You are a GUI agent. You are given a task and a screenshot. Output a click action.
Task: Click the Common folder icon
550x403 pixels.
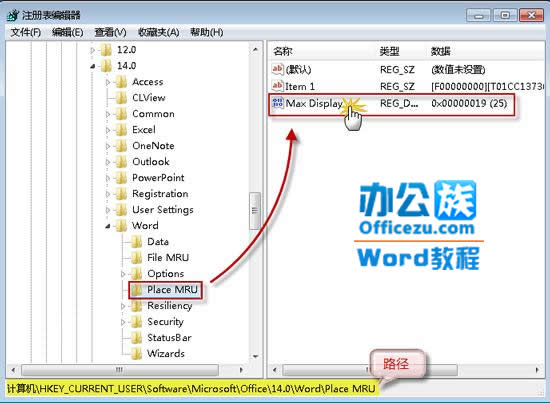pyautogui.click(x=121, y=114)
